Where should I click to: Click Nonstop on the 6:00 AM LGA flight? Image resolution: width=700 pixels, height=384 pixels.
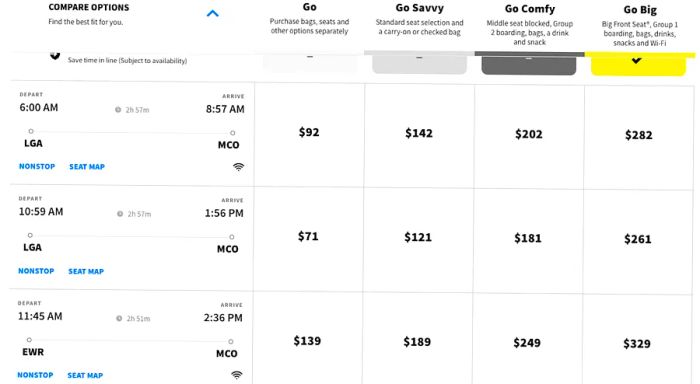(x=37, y=167)
